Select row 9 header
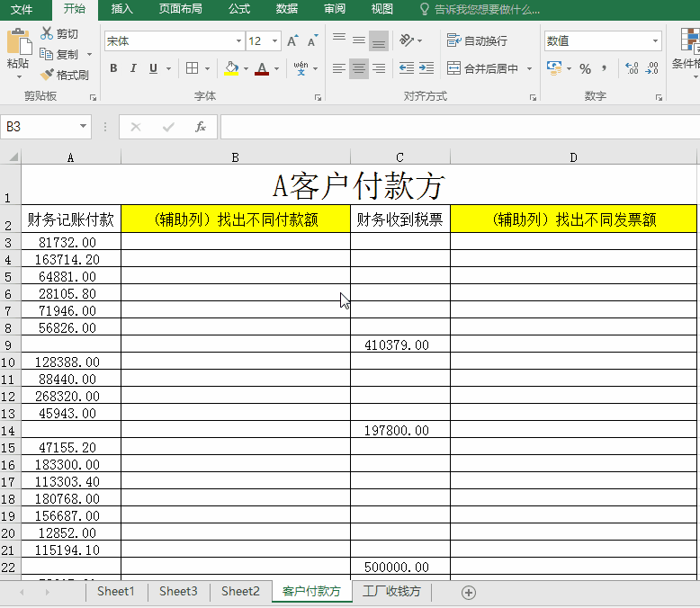 tap(8, 344)
